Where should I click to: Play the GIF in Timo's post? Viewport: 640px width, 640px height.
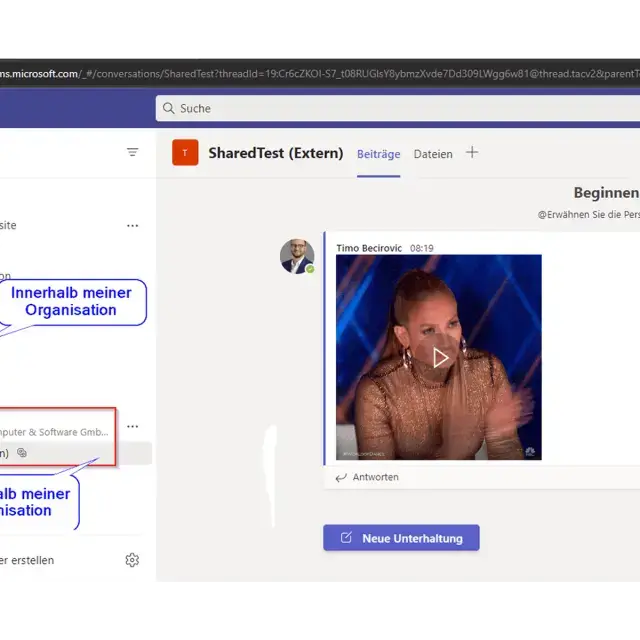pos(439,358)
